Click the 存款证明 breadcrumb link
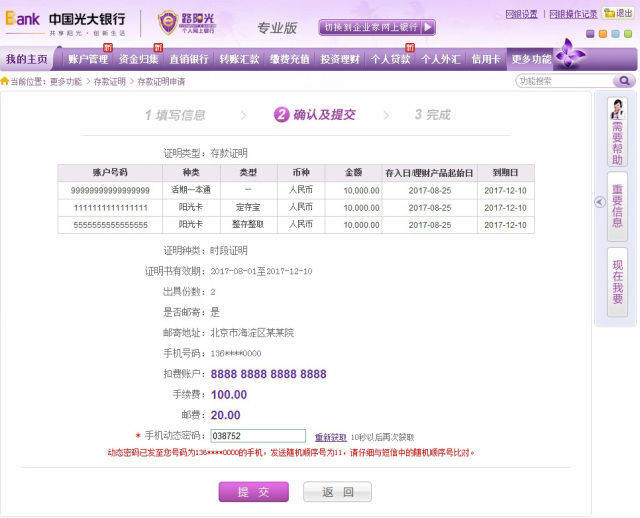 coord(109,82)
